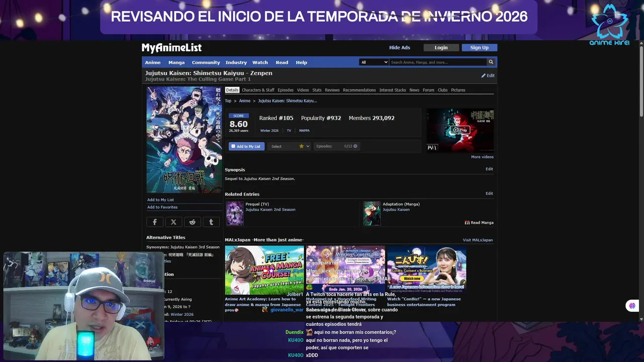Click the Login button

441,48
